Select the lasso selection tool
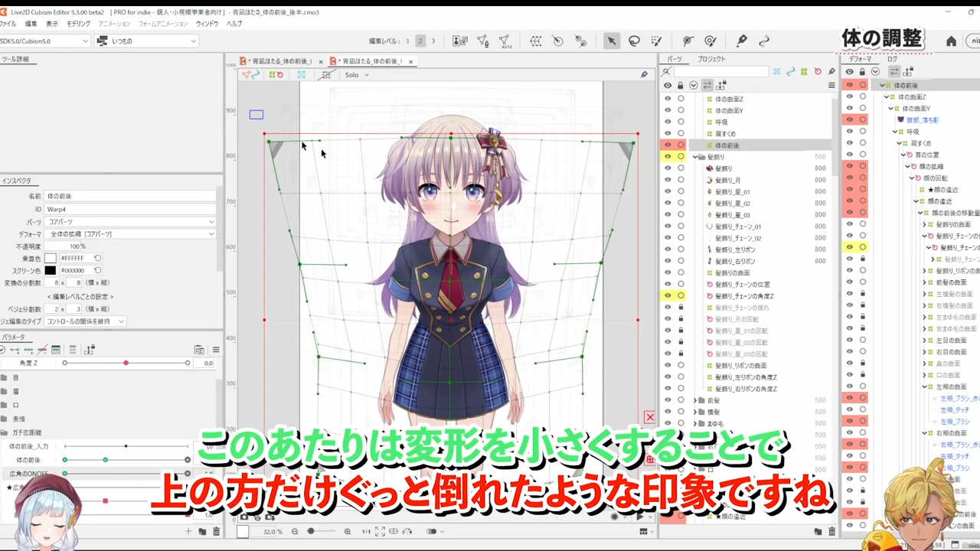 pyautogui.click(x=634, y=41)
